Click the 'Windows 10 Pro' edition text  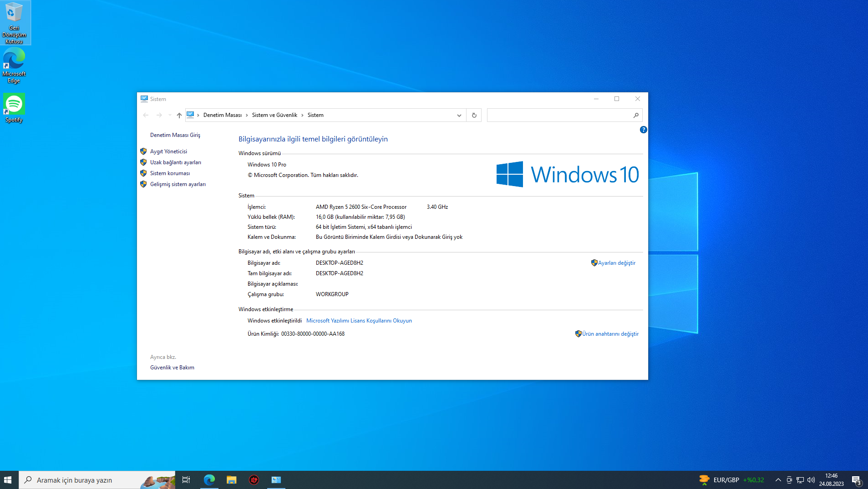(267, 165)
